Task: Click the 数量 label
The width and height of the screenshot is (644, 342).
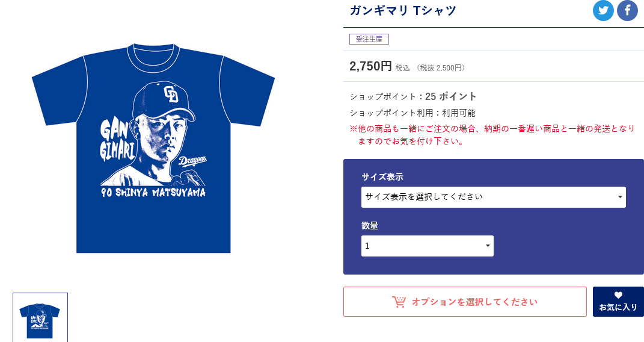Action: point(370,226)
